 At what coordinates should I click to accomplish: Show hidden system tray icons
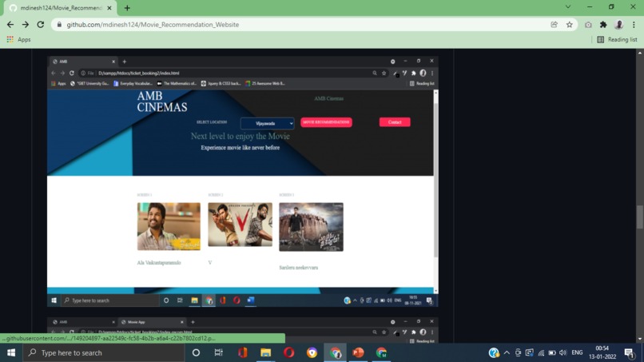coord(507,352)
